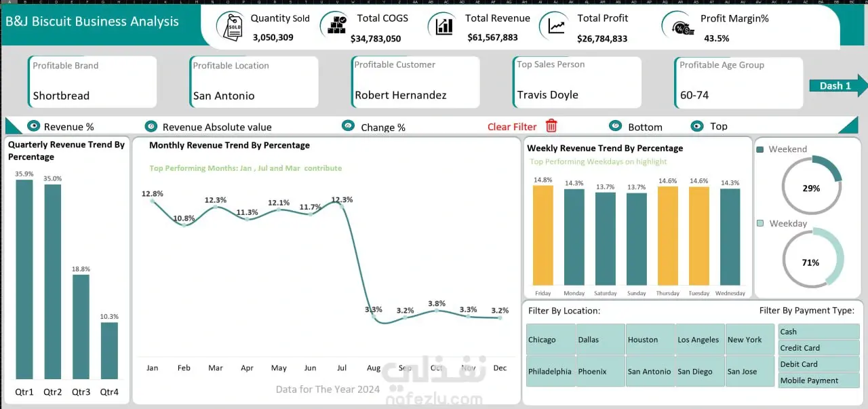This screenshot has width=868, height=409.
Task: Filter by San Jose location
Action: coord(750,372)
